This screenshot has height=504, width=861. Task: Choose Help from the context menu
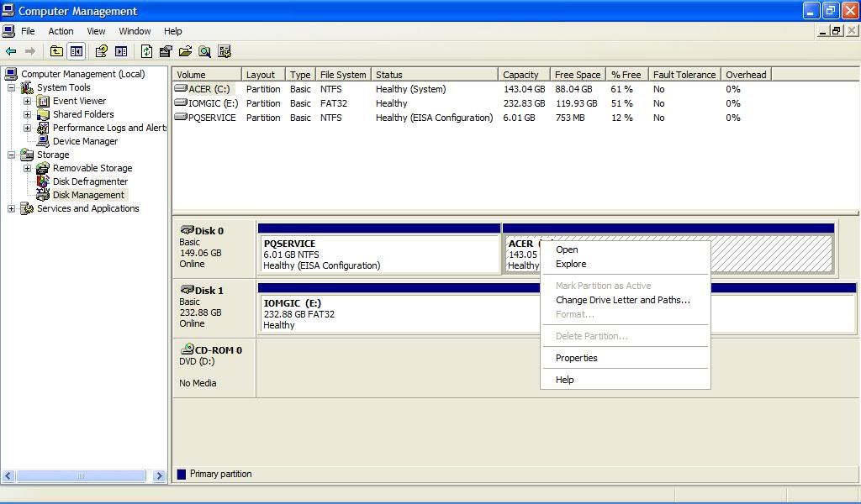point(626,380)
